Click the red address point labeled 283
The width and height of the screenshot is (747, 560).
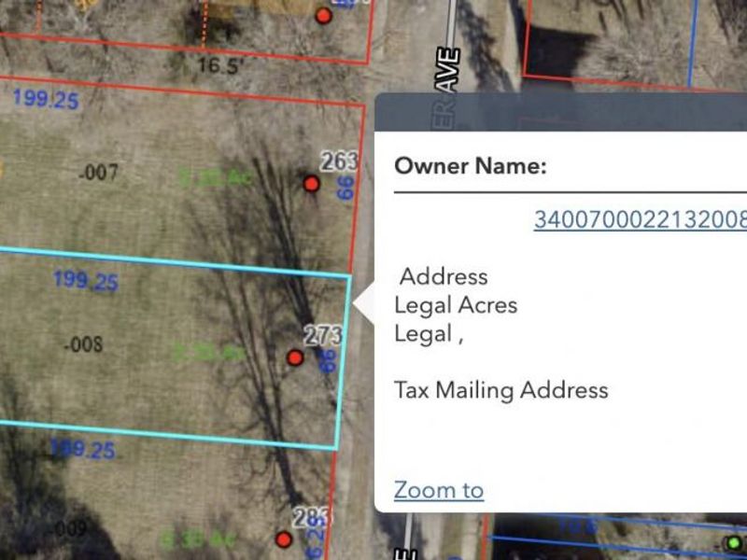pos(284,539)
